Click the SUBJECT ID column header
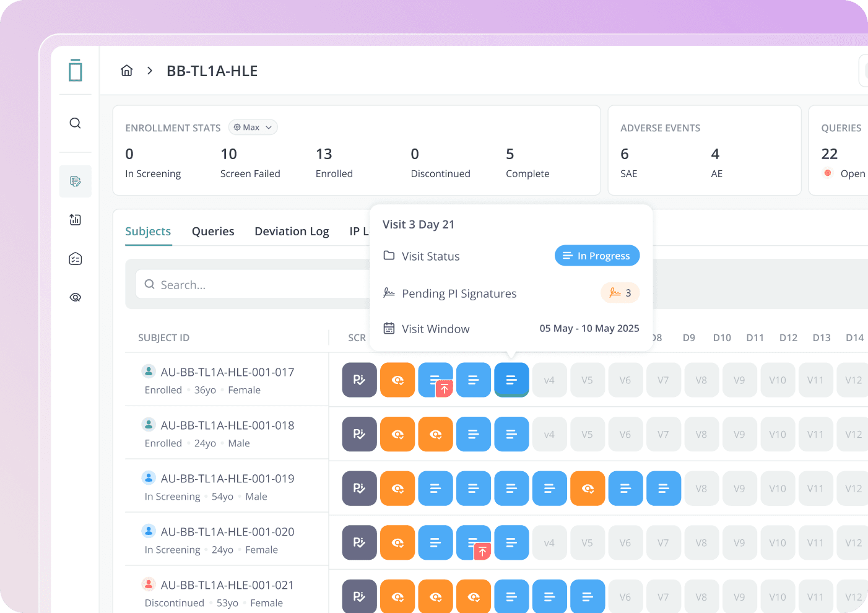The image size is (868, 613). [163, 338]
